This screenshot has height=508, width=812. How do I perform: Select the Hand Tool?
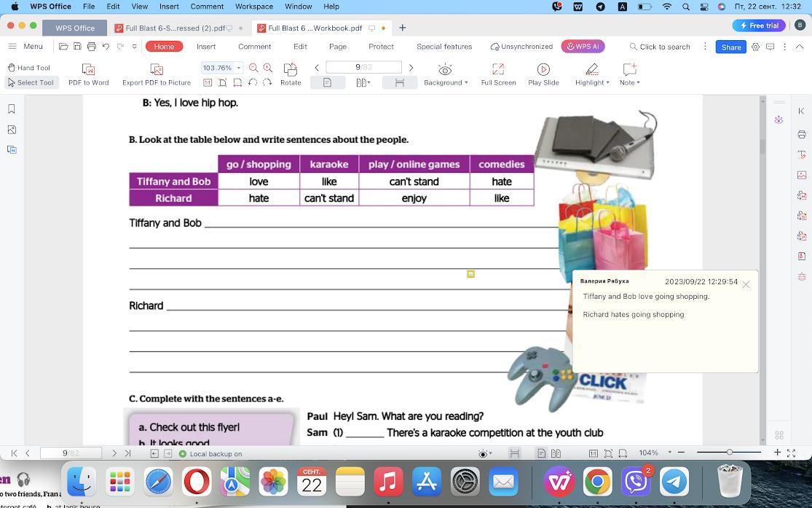pos(29,67)
